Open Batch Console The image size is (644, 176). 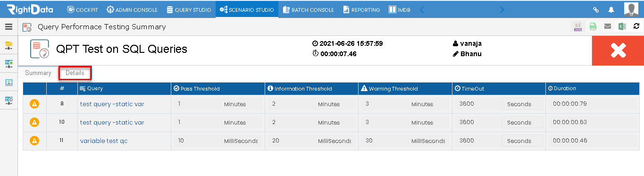click(309, 9)
